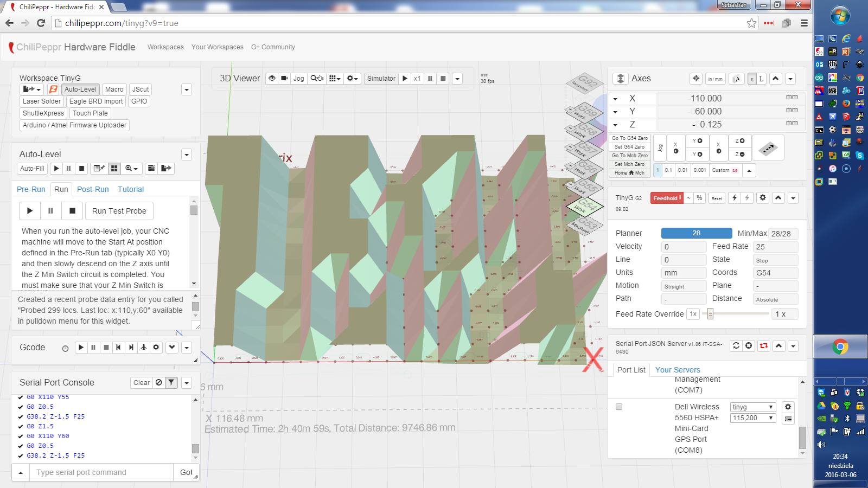Screen dimensions: 868x488
Task: Switch to the Post-Run tab
Action: pos(93,189)
